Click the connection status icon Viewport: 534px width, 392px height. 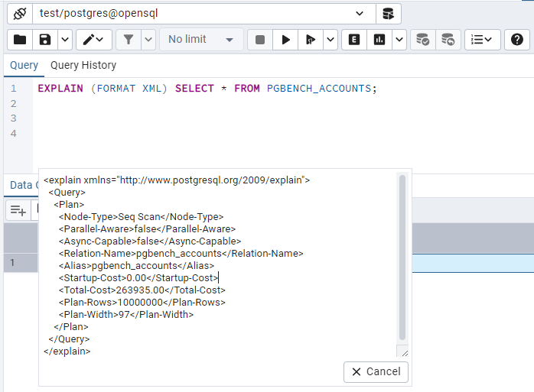19,14
